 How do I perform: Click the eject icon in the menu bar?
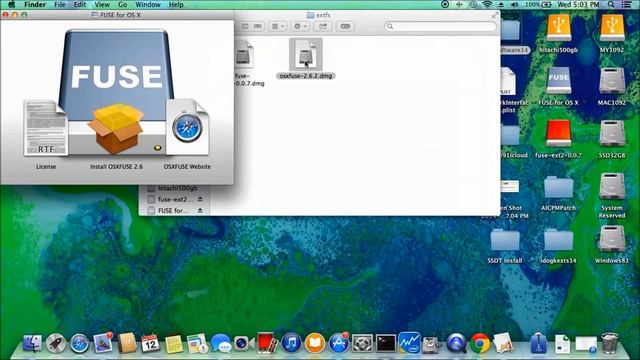[x=501, y=4]
